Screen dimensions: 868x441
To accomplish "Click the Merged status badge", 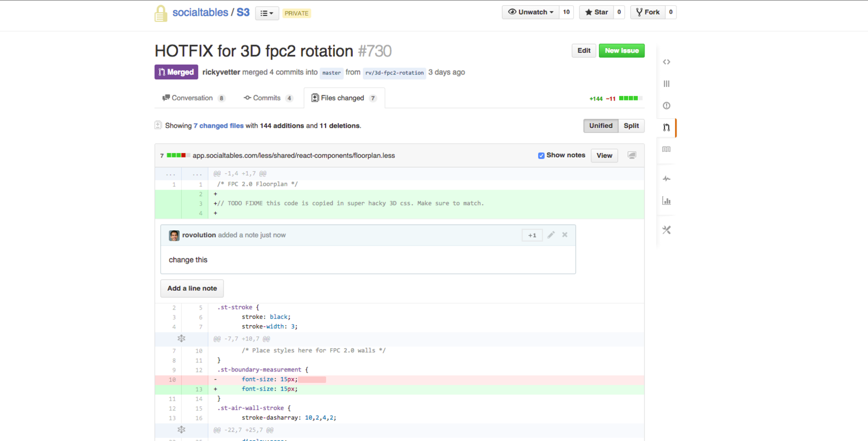I will 176,72.
